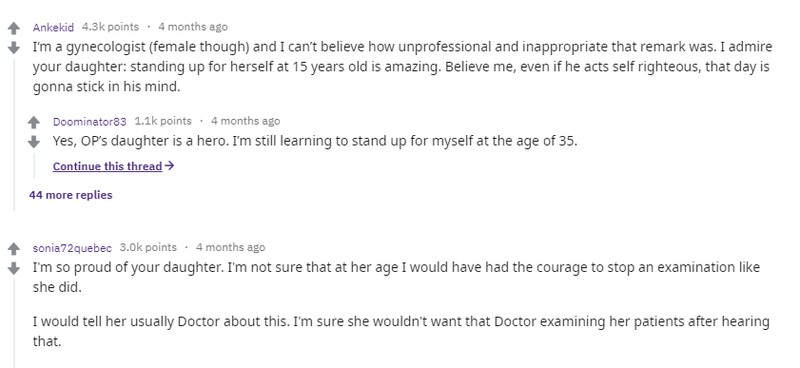The height and width of the screenshot is (368, 800).
Task: Click Continue this thread link
Action: 107,166
